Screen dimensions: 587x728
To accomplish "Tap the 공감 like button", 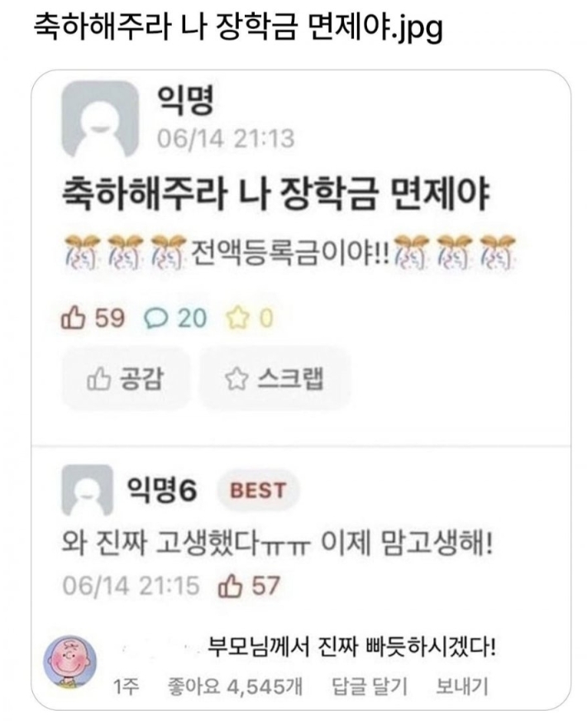I will pyautogui.click(x=126, y=378).
